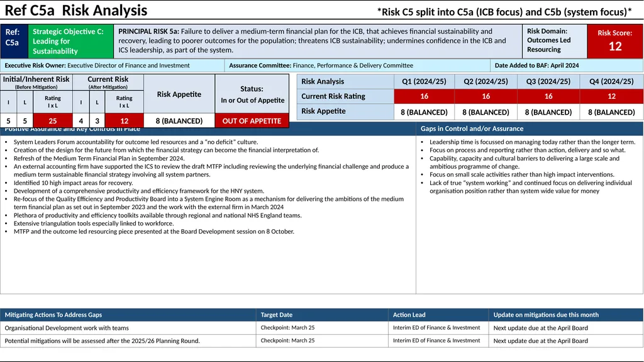644x362 pixels.
Task: Click the 'System Leaders Forum accountability' bullet
Action: coord(136,142)
